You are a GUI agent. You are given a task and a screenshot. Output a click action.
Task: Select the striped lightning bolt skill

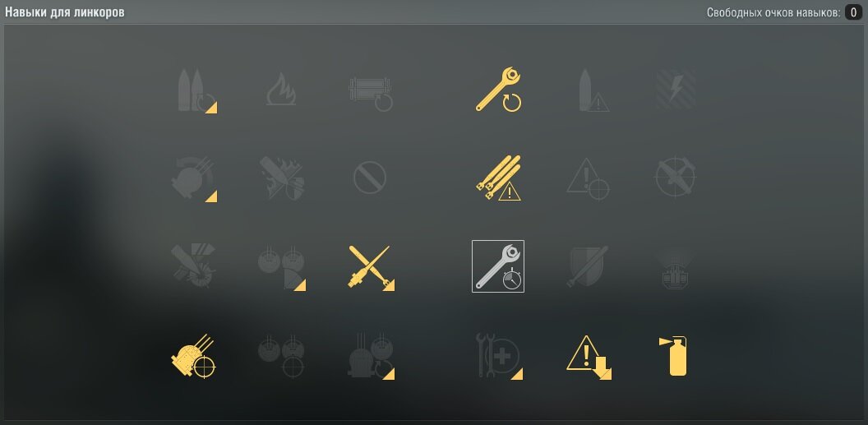[676, 89]
